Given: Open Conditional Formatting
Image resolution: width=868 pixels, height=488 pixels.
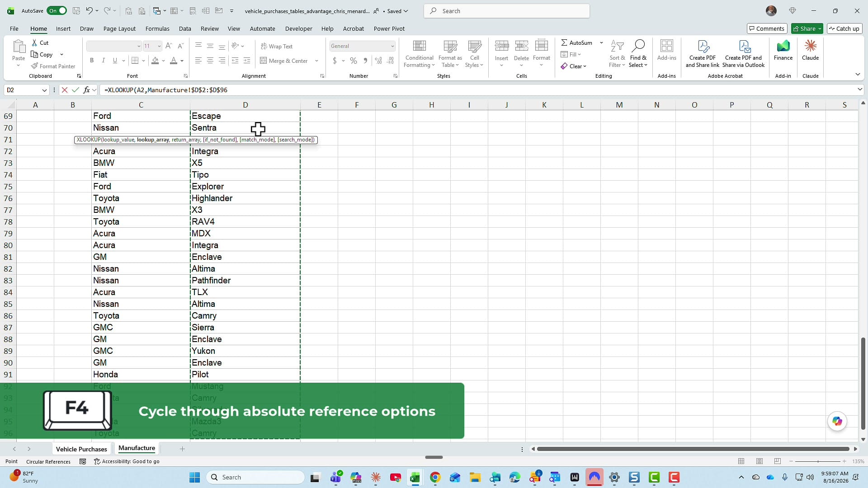Looking at the screenshot, I should (419, 54).
